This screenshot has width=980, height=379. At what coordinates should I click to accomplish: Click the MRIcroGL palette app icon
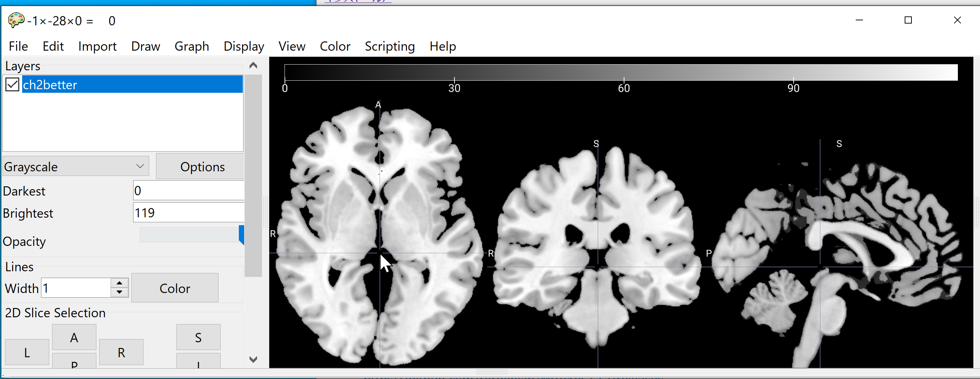click(x=16, y=20)
